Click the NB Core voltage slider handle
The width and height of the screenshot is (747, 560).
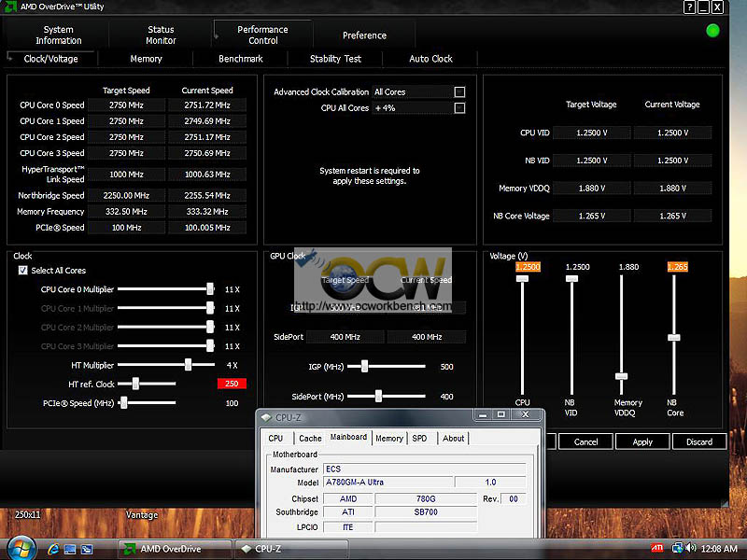pyautogui.click(x=673, y=338)
